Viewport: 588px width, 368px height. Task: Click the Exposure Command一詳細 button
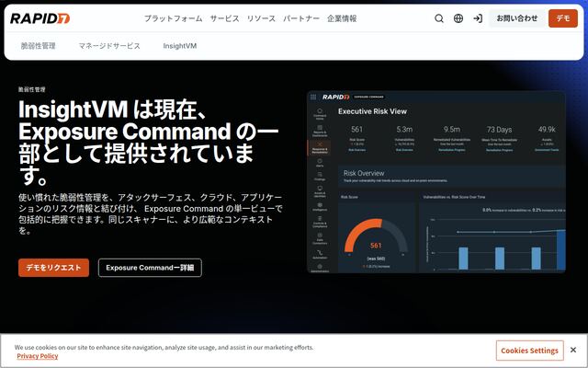click(150, 268)
